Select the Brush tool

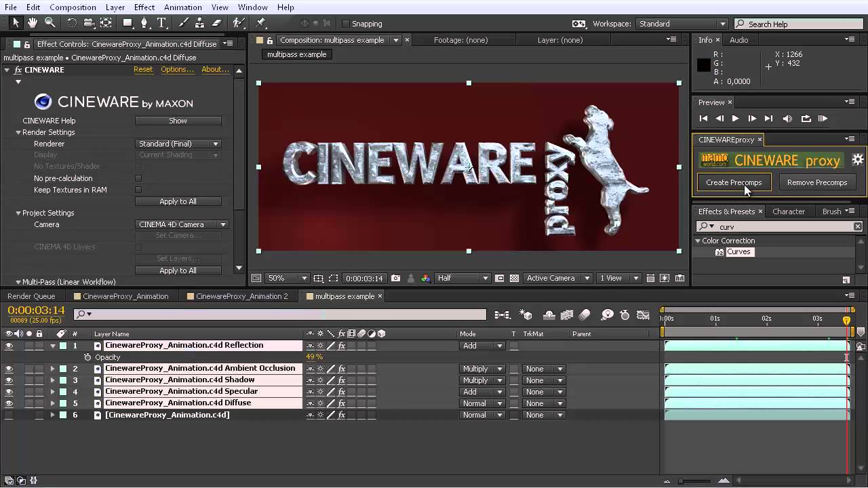pyautogui.click(x=183, y=23)
